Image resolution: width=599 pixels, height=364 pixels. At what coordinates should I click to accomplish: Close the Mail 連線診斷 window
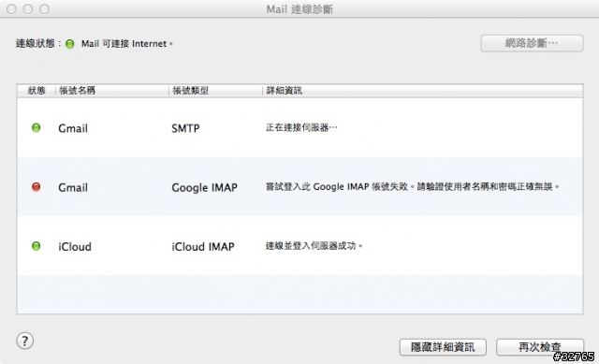11,8
